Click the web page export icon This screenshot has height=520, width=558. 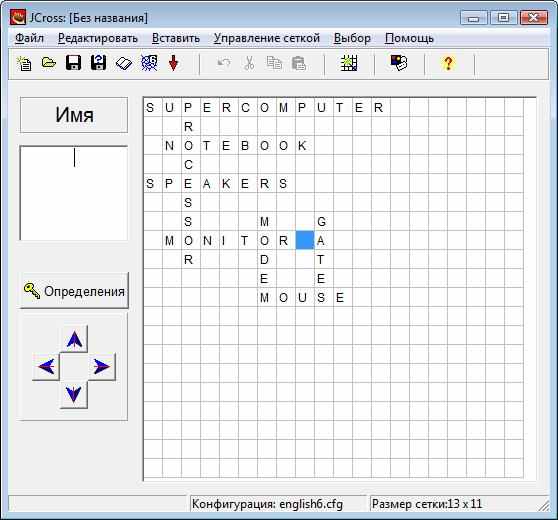[149, 63]
